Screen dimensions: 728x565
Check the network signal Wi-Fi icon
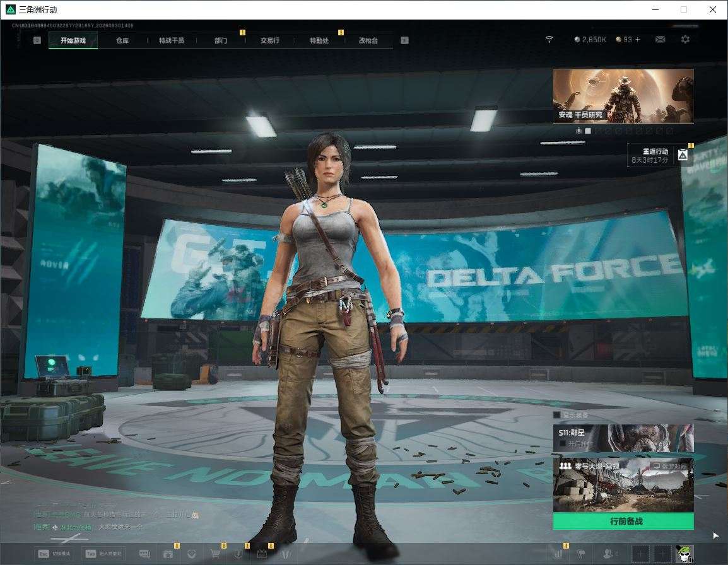pos(549,40)
